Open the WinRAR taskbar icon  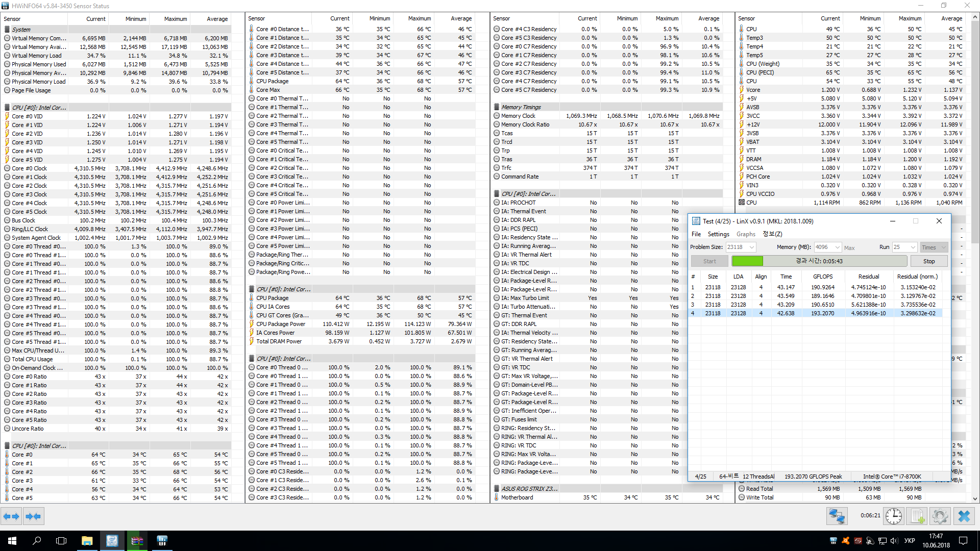point(137,541)
